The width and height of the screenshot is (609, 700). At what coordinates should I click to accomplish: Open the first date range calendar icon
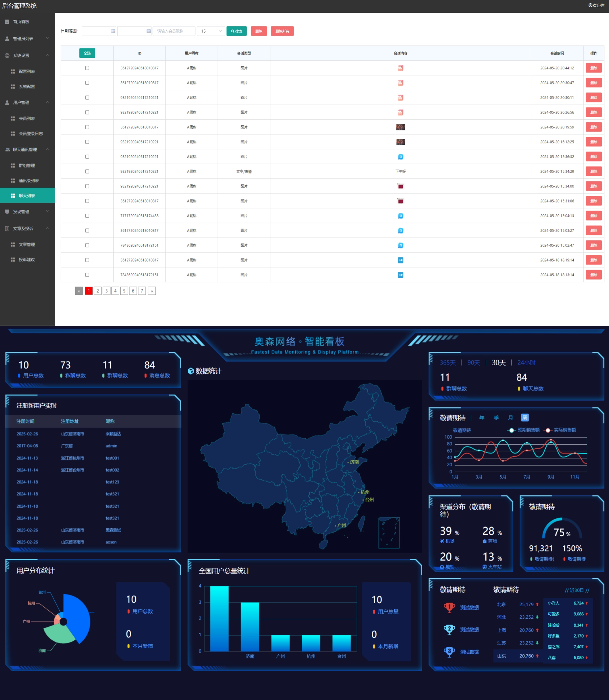113,31
